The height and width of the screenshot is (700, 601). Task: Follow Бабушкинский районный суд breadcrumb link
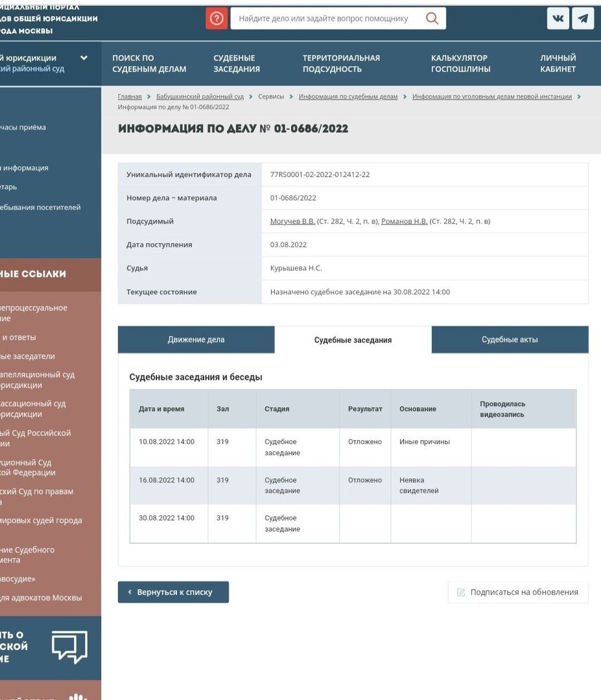tap(200, 97)
